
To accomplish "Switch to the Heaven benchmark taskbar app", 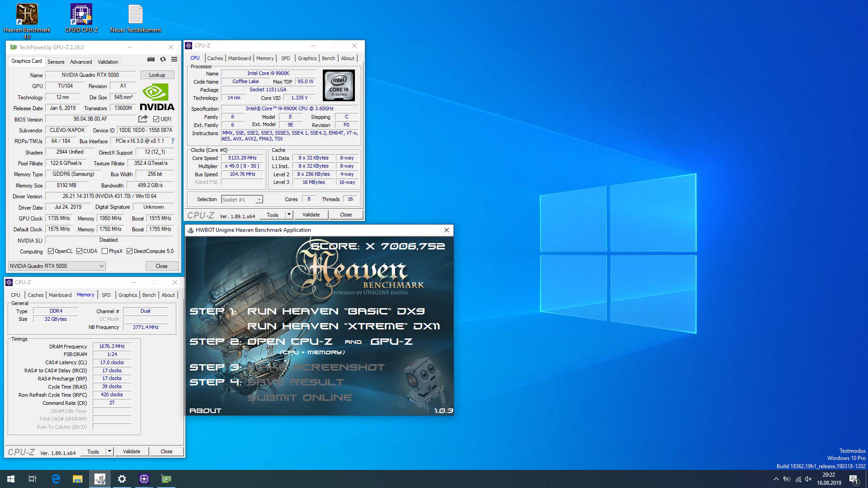I will pyautogui.click(x=100, y=479).
